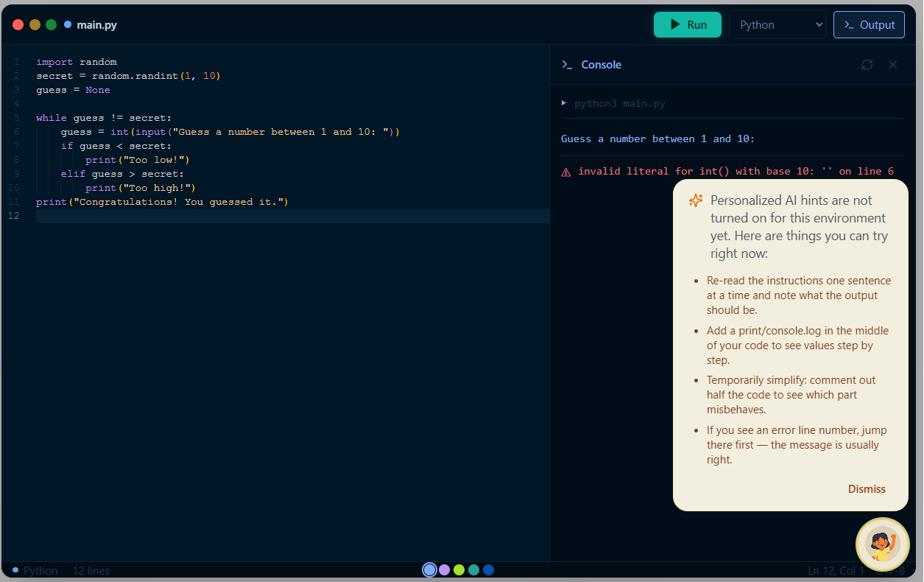Click the Console panel title
924x582 pixels.
[602, 65]
